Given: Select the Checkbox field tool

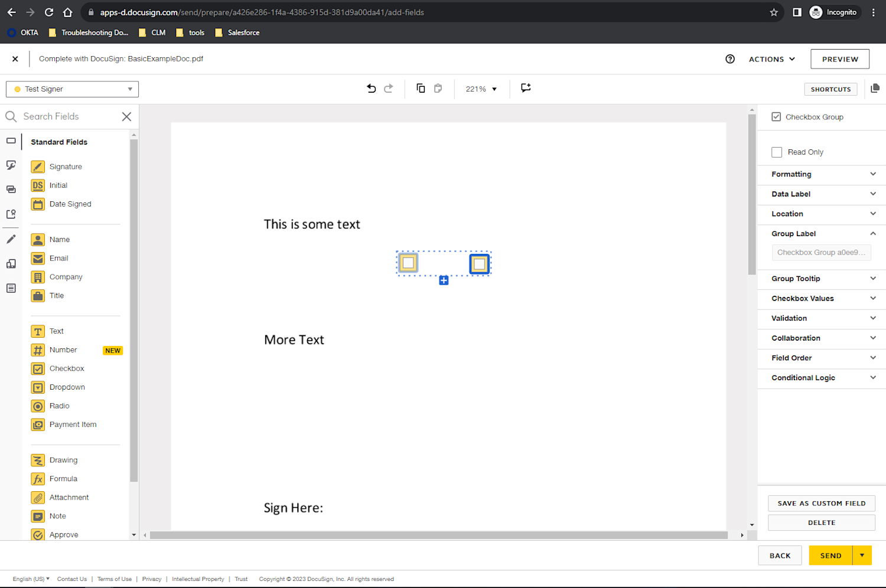Looking at the screenshot, I should 66,368.
